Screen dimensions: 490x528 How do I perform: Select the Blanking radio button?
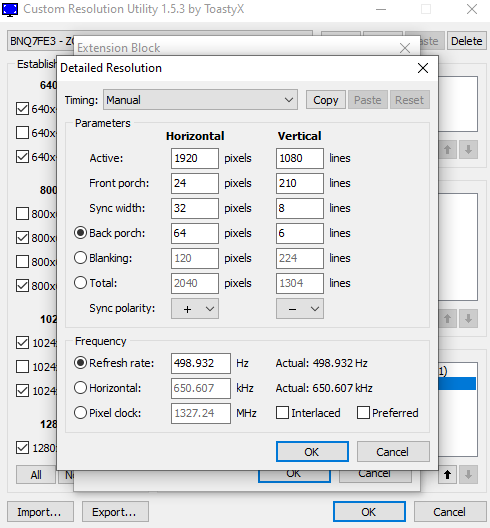point(80,258)
